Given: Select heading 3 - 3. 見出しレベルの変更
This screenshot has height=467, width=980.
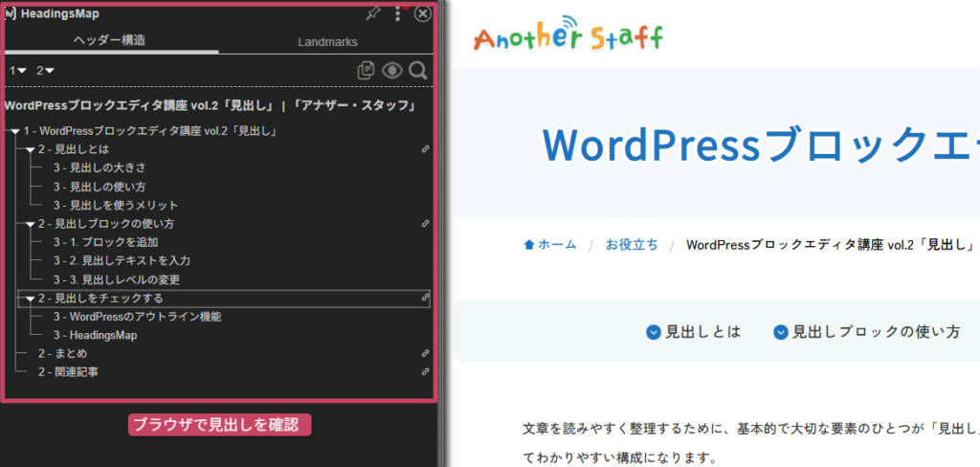Looking at the screenshot, I should point(116,279).
